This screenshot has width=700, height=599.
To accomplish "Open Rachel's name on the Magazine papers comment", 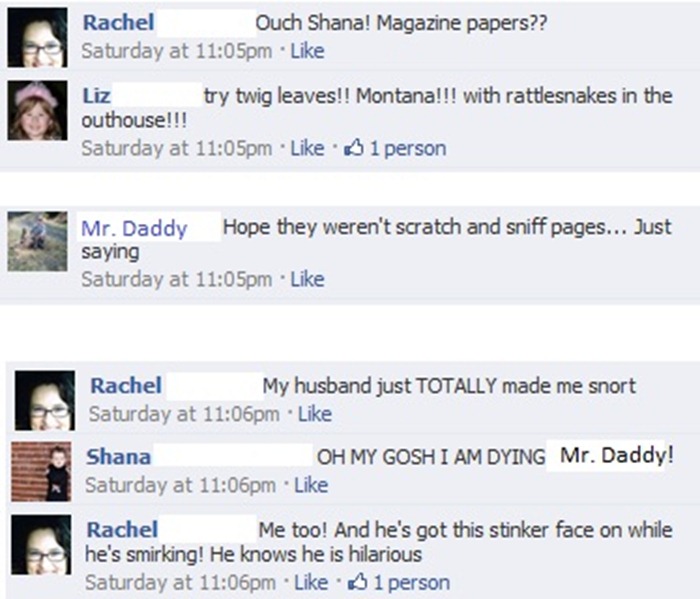I will 118,22.
